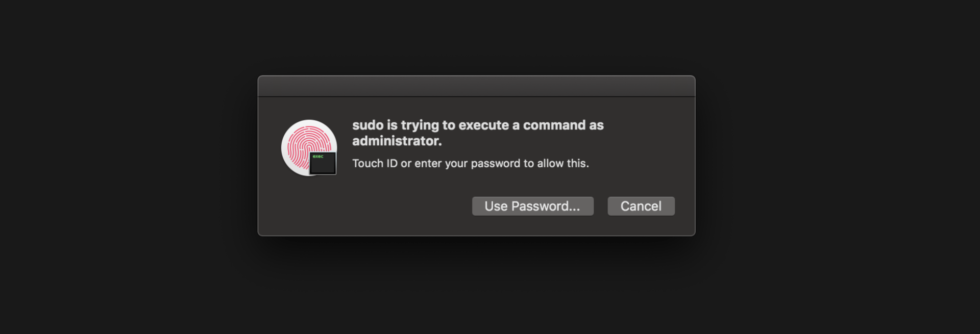Click the Touch ID instruction sentence

pyautogui.click(x=470, y=163)
